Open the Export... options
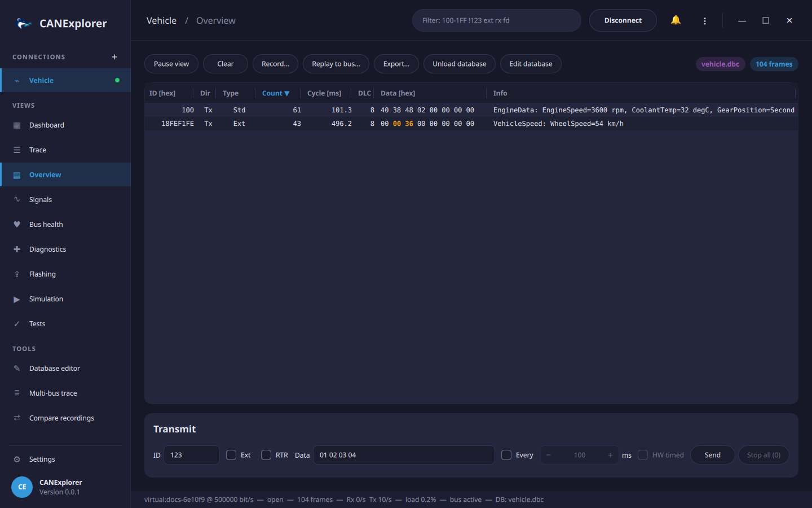Image resolution: width=812 pixels, height=508 pixels. click(x=396, y=64)
